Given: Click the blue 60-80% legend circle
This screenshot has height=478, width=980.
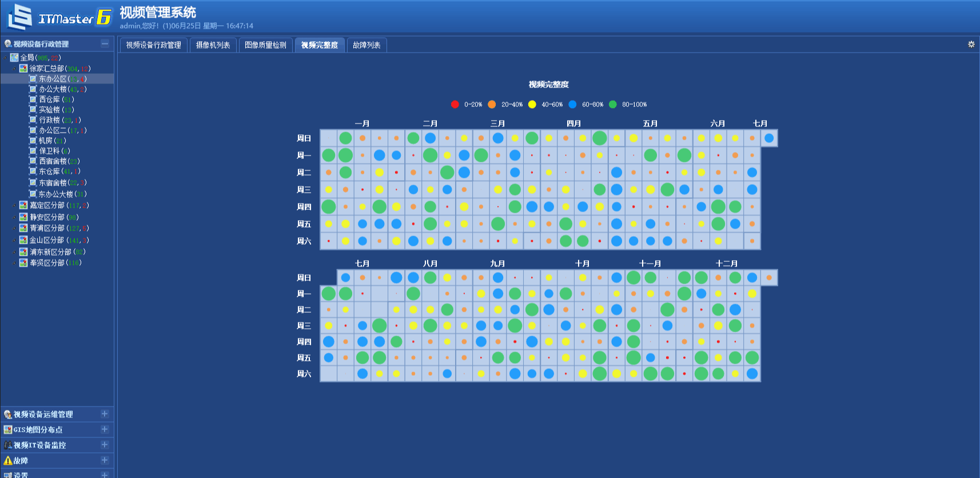Looking at the screenshot, I should pyautogui.click(x=572, y=104).
